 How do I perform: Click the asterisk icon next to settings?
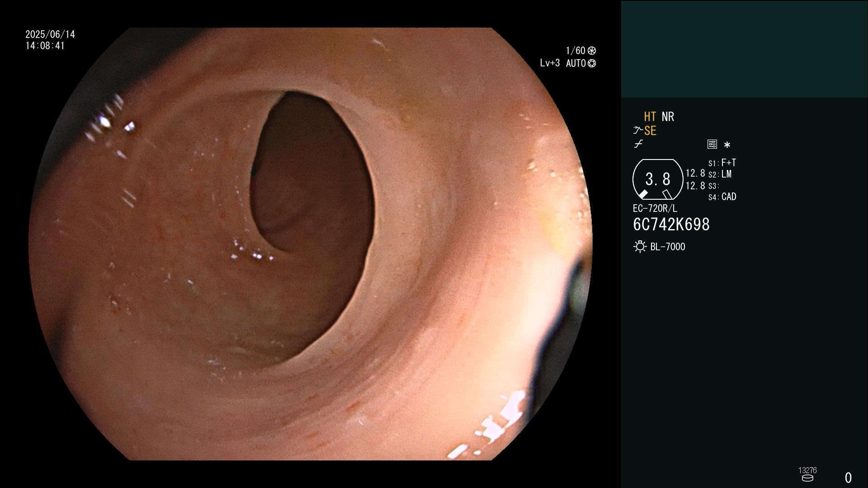(727, 145)
